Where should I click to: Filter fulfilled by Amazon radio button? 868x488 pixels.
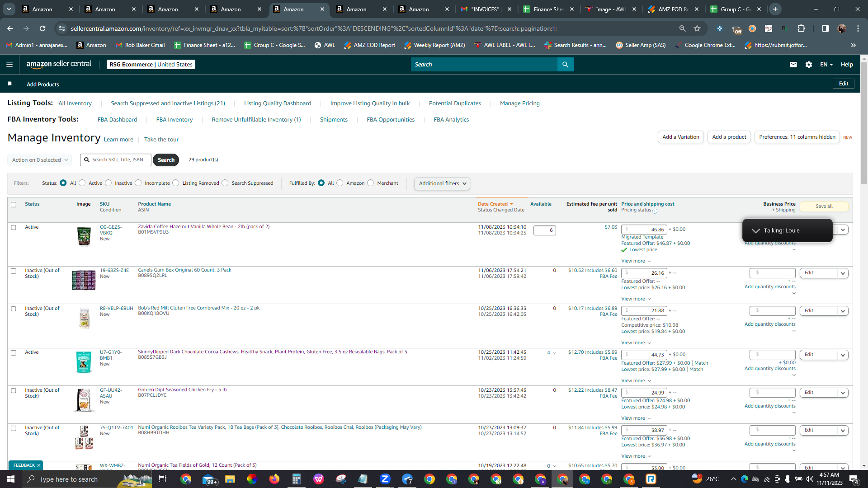tap(340, 183)
